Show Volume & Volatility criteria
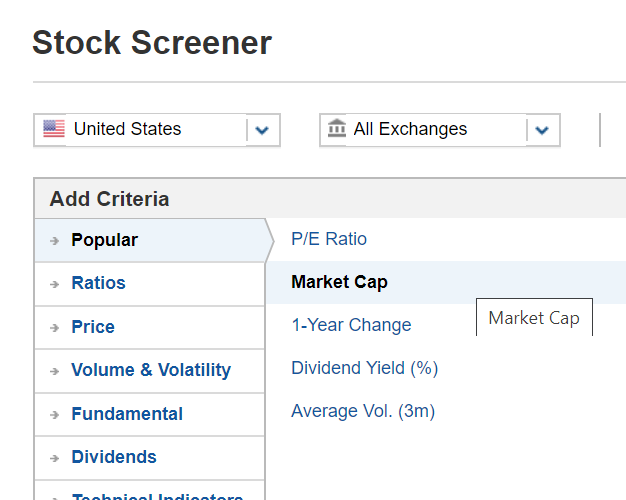This screenshot has height=500, width=626. [151, 370]
